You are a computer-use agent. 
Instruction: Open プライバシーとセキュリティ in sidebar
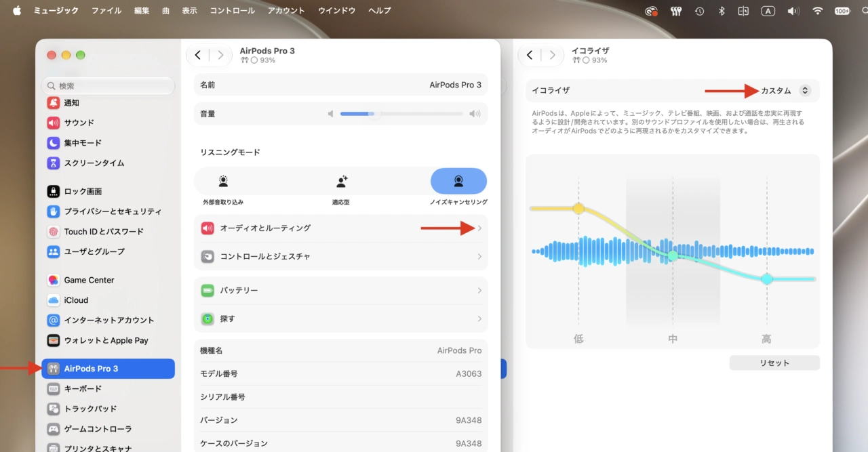coord(108,211)
